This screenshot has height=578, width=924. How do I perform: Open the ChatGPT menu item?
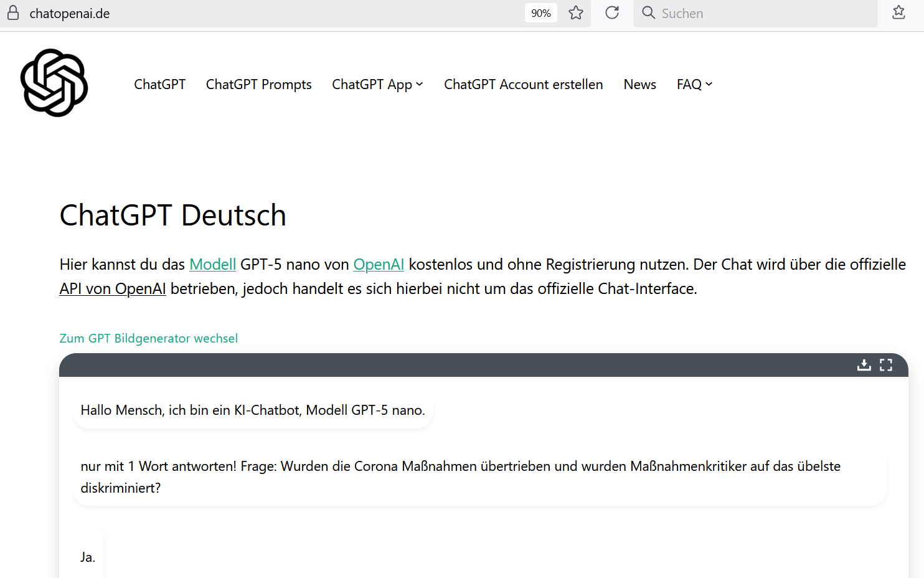click(x=160, y=84)
